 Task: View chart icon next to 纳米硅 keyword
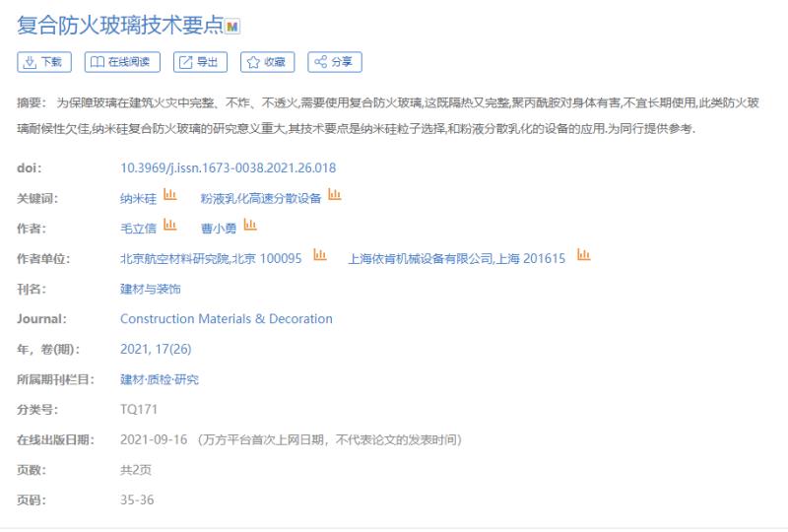[x=170, y=195]
